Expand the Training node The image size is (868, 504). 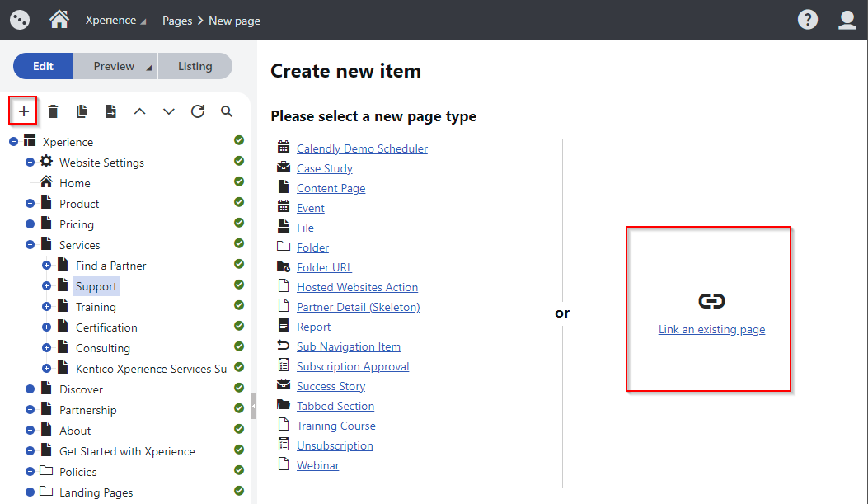click(46, 306)
